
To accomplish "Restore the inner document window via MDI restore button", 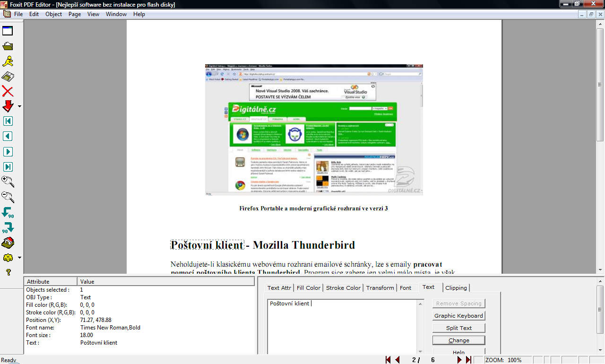I will (x=591, y=14).
